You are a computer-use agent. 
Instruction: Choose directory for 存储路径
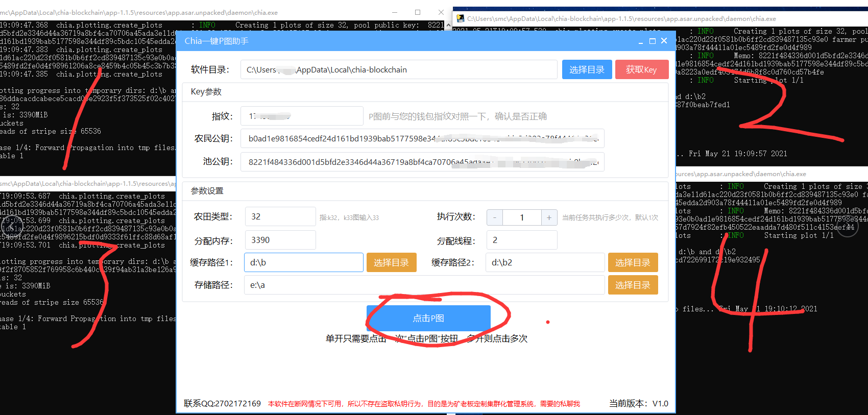click(633, 285)
